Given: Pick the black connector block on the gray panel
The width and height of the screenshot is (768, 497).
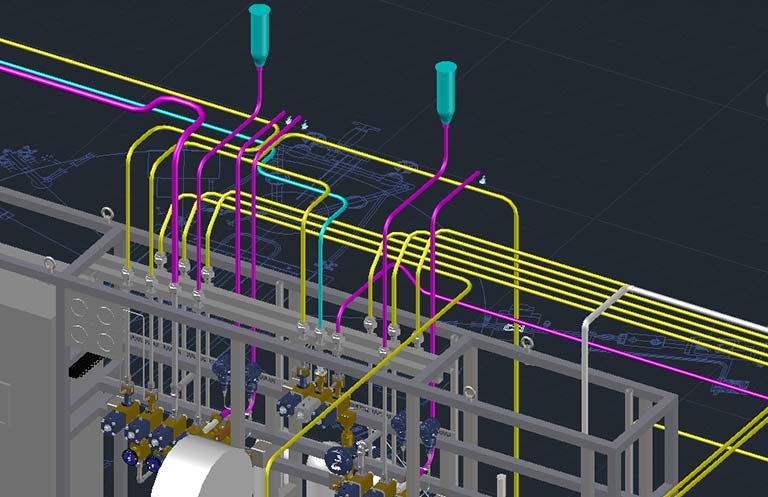Looking at the screenshot, I should (x=87, y=365).
